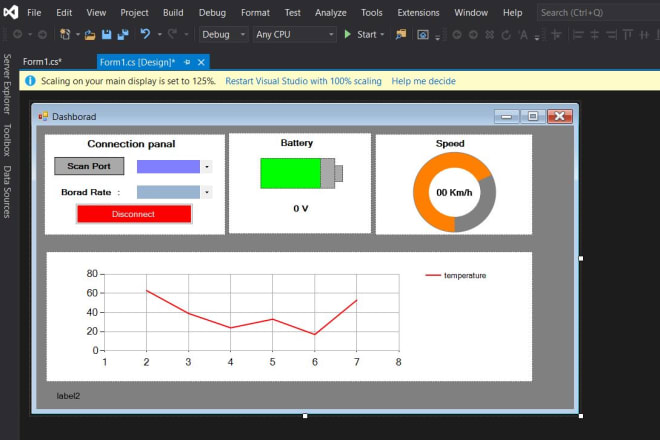Open the Any CPU platform dropdown
Image resolution: width=660 pixels, height=440 pixels.
point(293,34)
